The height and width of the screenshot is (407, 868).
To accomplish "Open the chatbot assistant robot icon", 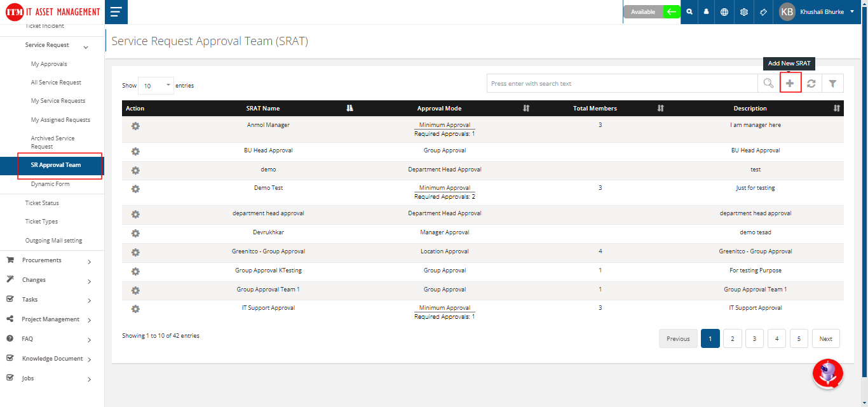I will click(x=827, y=373).
